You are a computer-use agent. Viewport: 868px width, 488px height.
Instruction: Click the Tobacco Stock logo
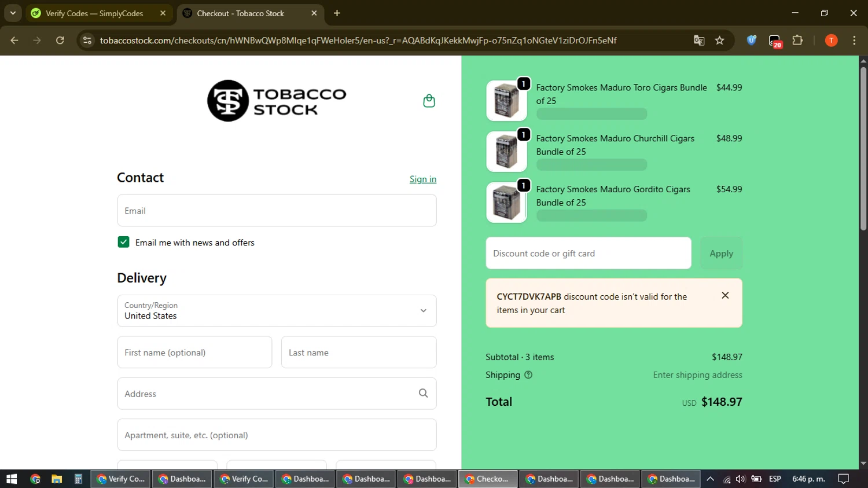pos(277,101)
